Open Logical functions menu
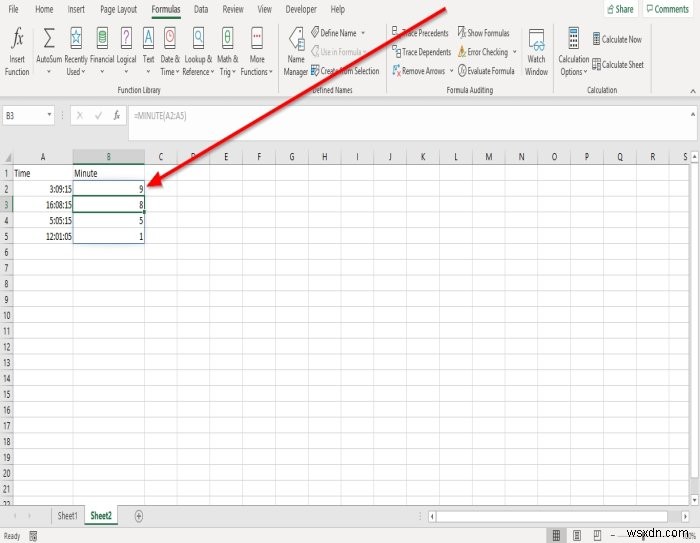This screenshot has height=543, width=700. 126,51
